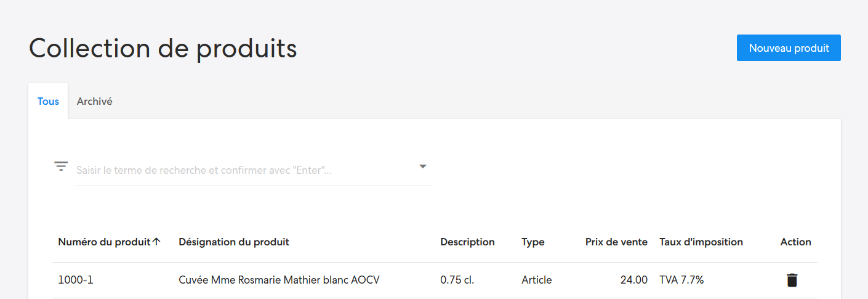Open product Cuvée Mme Rosmarie Mathier blanc AOCV
The height and width of the screenshot is (299, 868).
[x=279, y=280]
